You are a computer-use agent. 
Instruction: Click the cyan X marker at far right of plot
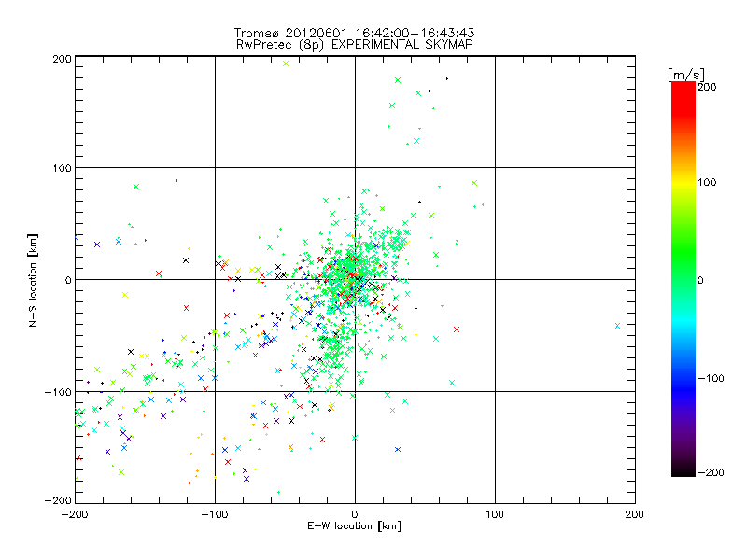click(617, 326)
